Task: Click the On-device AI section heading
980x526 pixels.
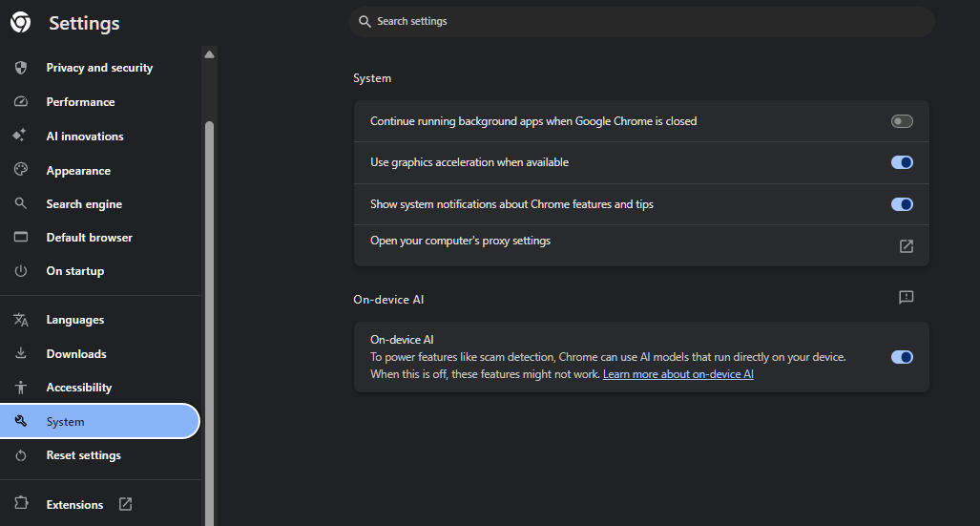Action: (388, 300)
